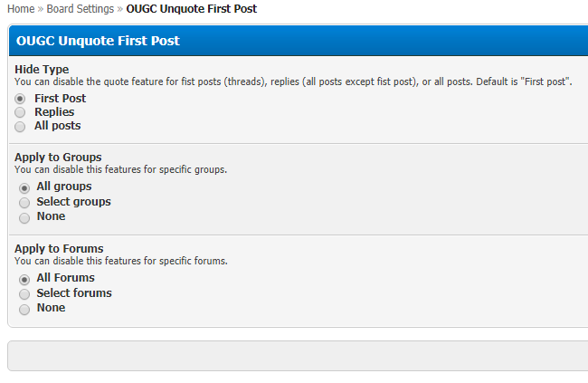Enable 'All groups' radio option

point(24,187)
